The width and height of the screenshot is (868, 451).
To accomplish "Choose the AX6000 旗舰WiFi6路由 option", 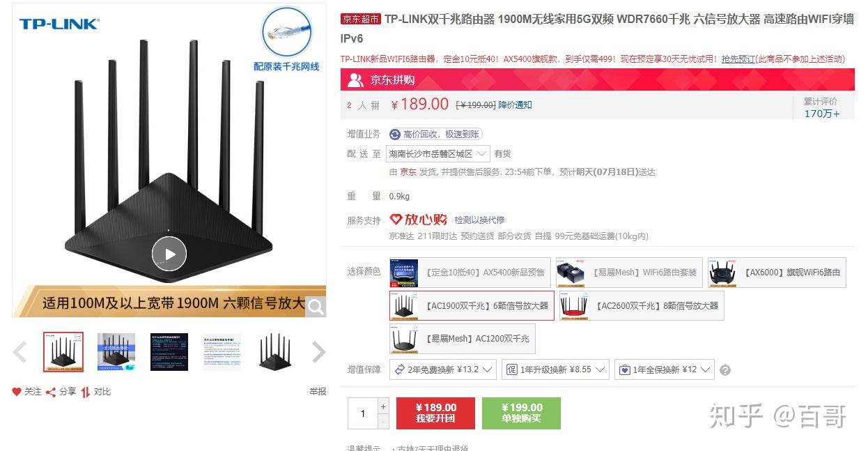I will (777, 273).
